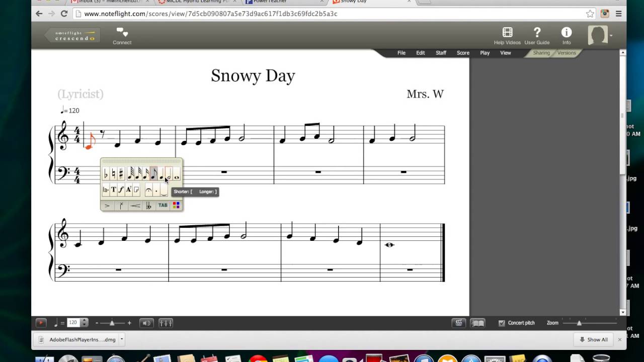
Task: Choose the 32nd note duration
Action: pos(138,173)
